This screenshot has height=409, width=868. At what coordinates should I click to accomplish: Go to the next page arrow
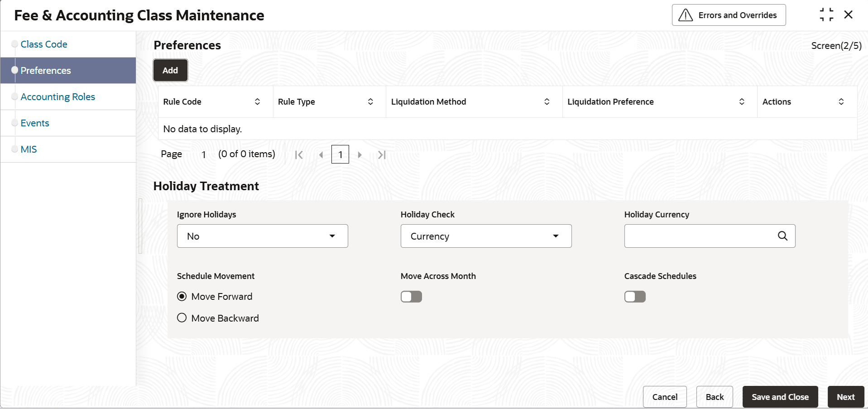point(360,155)
